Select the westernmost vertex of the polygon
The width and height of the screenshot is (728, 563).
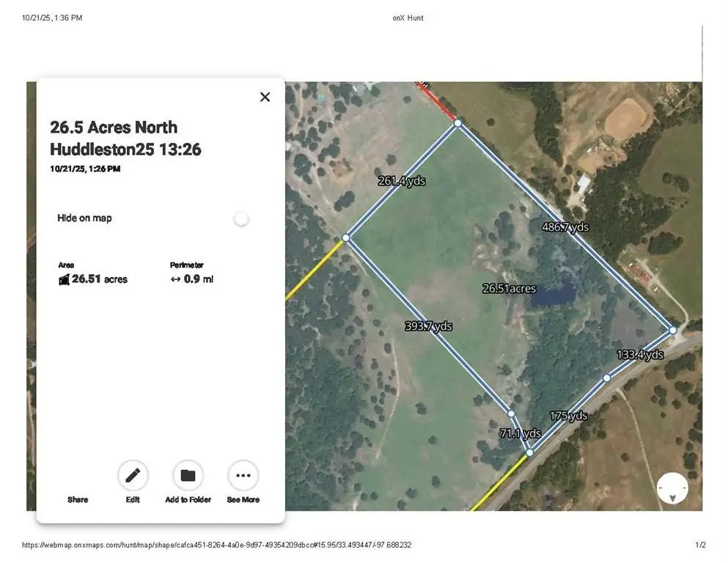346,238
